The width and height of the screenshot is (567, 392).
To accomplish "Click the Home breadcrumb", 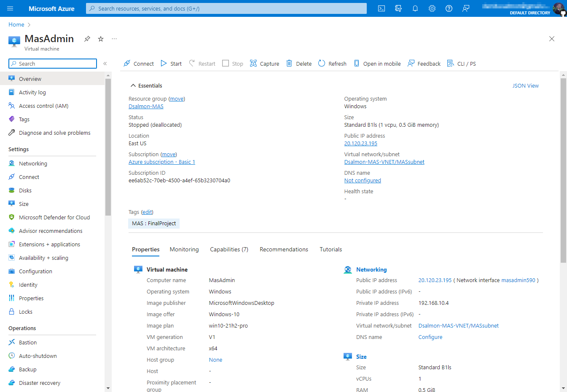I will click(x=16, y=25).
